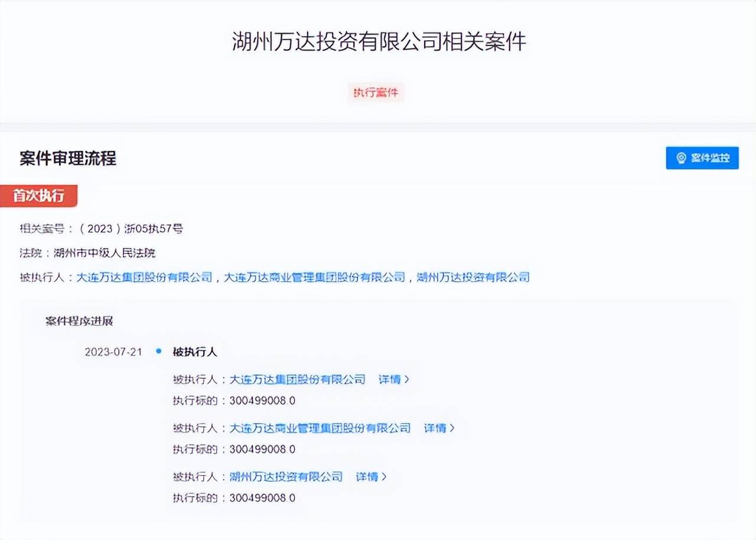This screenshot has height=540, width=756.
Task: View 详情 for 大连万达商业管理集团股份有限公司
Action: tap(439, 428)
